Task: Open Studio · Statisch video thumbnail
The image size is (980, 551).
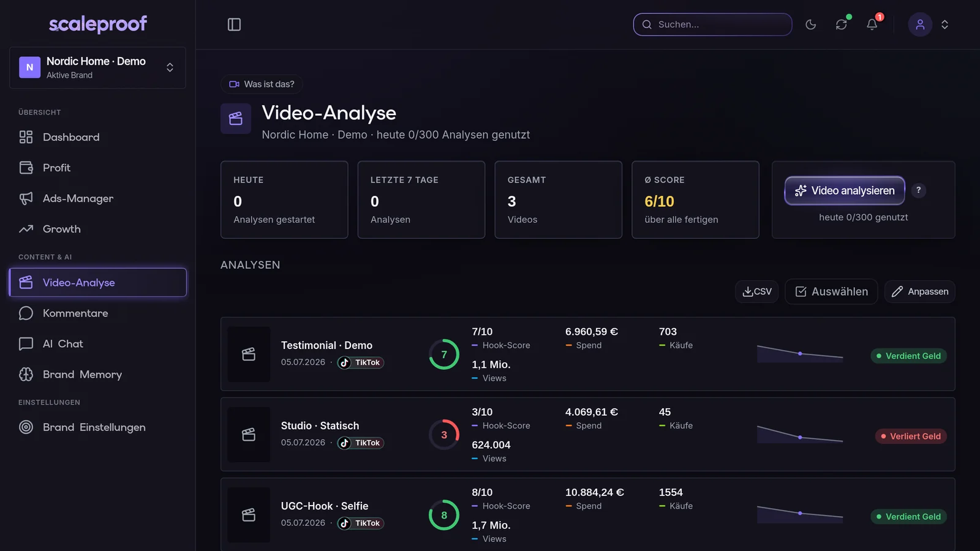Action: pos(249,435)
